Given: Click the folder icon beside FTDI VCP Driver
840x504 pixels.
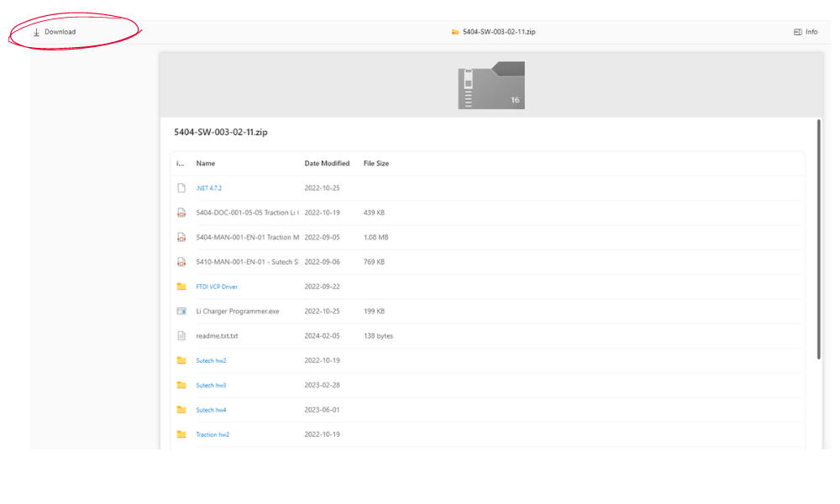Looking at the screenshot, I should point(181,286).
